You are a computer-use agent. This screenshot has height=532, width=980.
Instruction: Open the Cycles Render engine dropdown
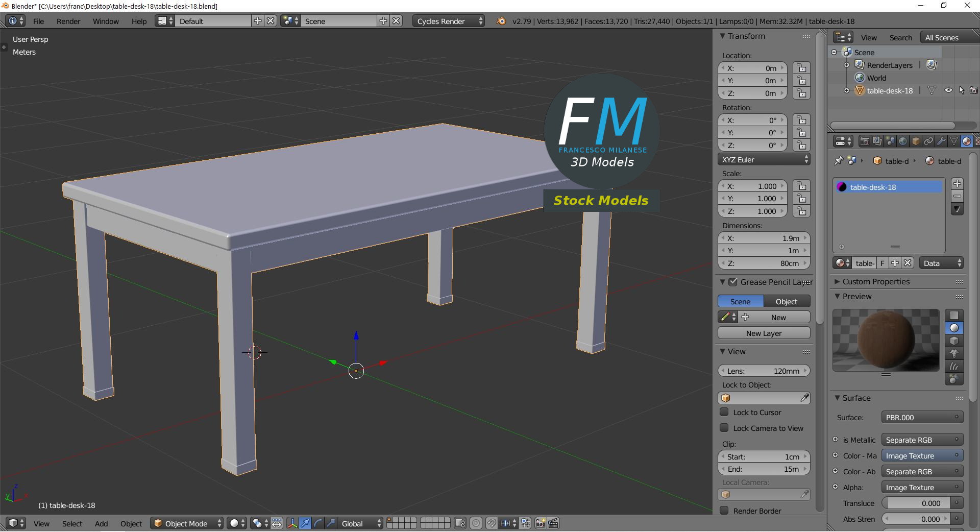(x=447, y=21)
